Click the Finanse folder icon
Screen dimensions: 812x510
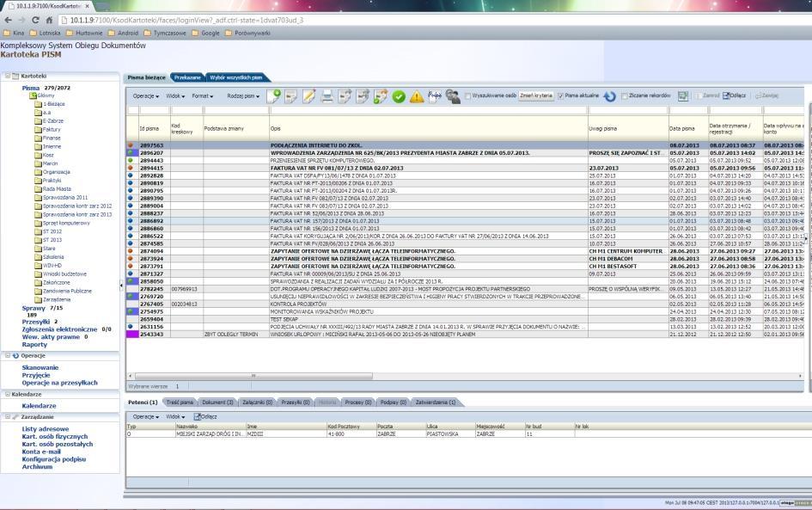point(38,138)
